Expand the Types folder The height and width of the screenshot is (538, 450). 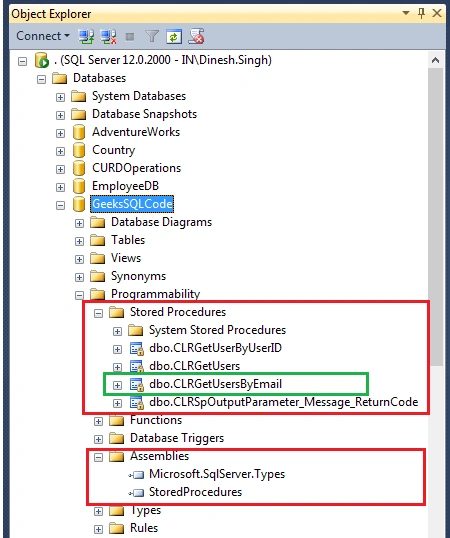tap(98, 512)
